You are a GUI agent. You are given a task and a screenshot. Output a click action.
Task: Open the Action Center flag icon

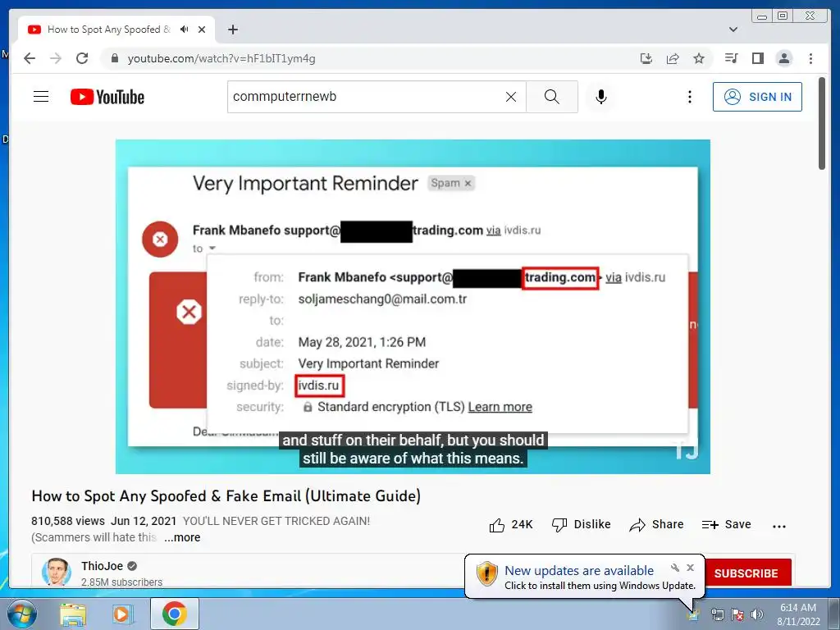tap(737, 614)
